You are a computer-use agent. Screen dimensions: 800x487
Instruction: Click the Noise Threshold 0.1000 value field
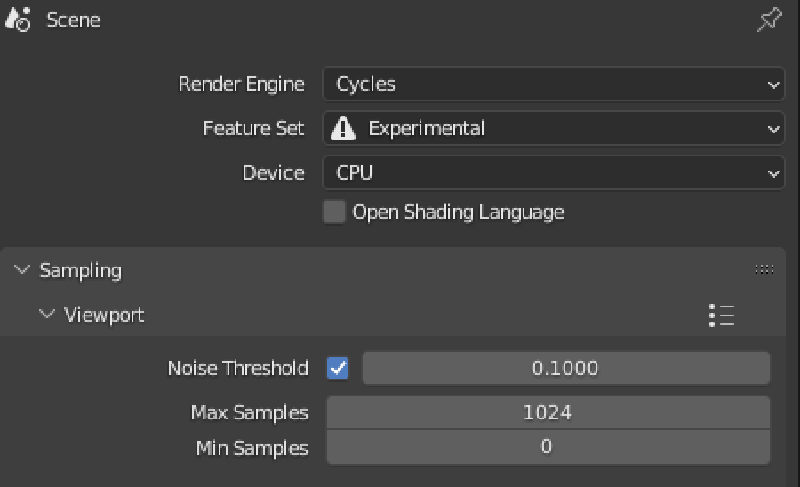tap(565, 368)
